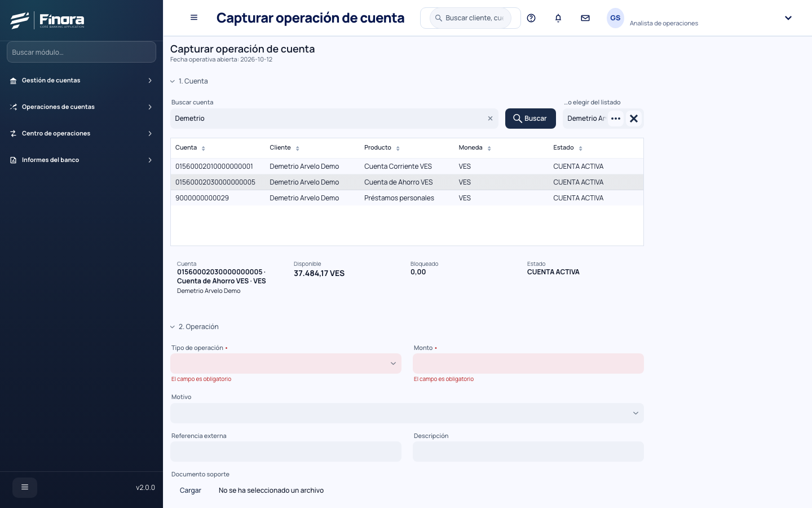Viewport: 812px width, 508px height.
Task: Select account row 9000000000029
Action: tap(407, 198)
